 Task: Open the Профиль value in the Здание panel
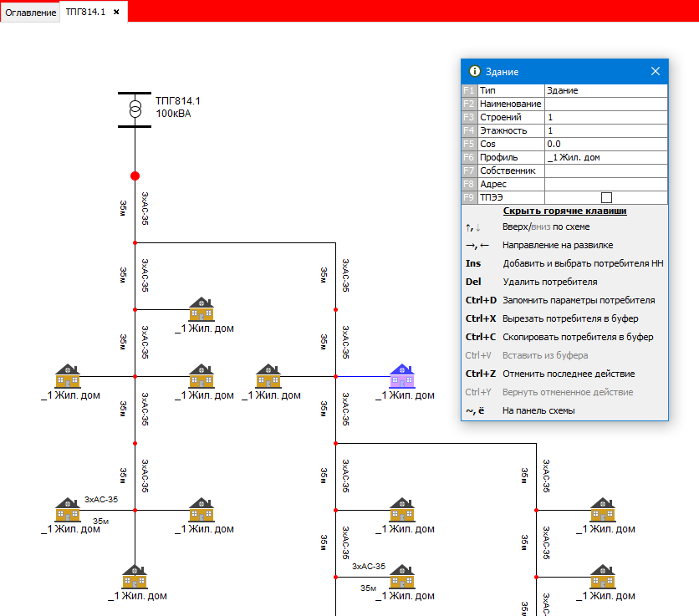click(x=606, y=157)
